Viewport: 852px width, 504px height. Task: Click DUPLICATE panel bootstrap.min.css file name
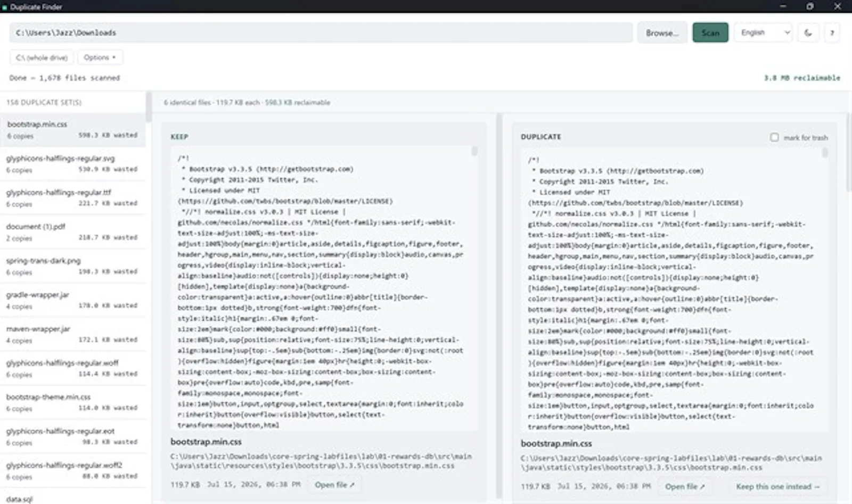556,443
